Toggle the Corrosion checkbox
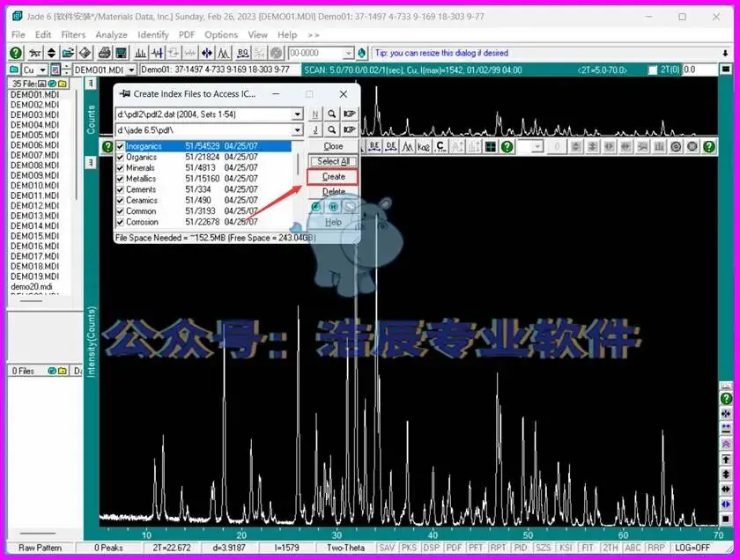 121,222
